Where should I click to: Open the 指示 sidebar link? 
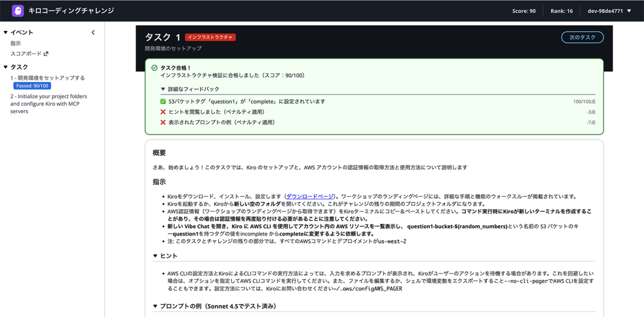(x=16, y=43)
